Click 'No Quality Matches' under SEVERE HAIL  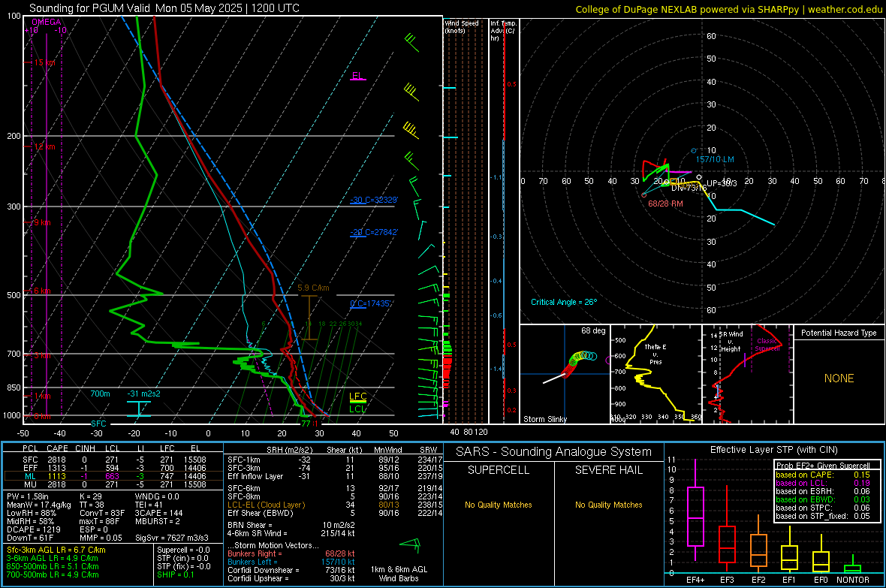pos(608,505)
